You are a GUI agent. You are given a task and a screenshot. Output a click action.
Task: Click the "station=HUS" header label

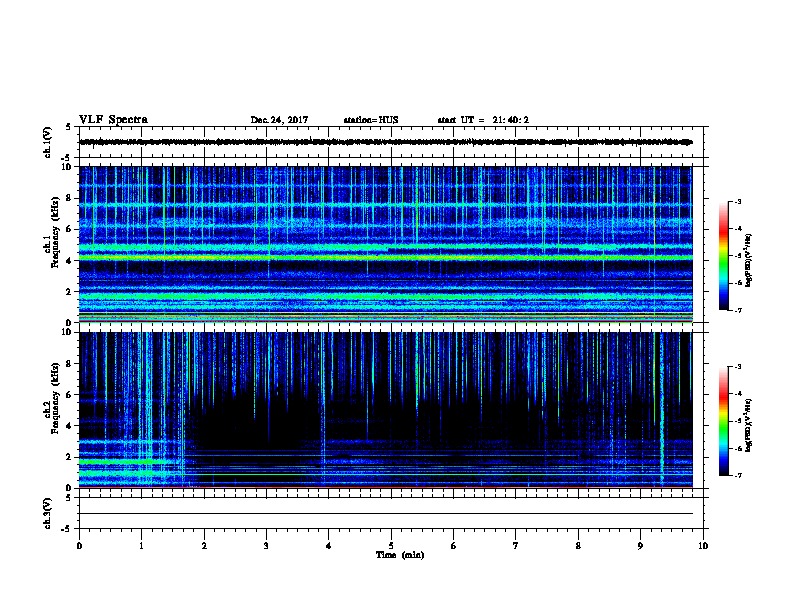click(371, 120)
